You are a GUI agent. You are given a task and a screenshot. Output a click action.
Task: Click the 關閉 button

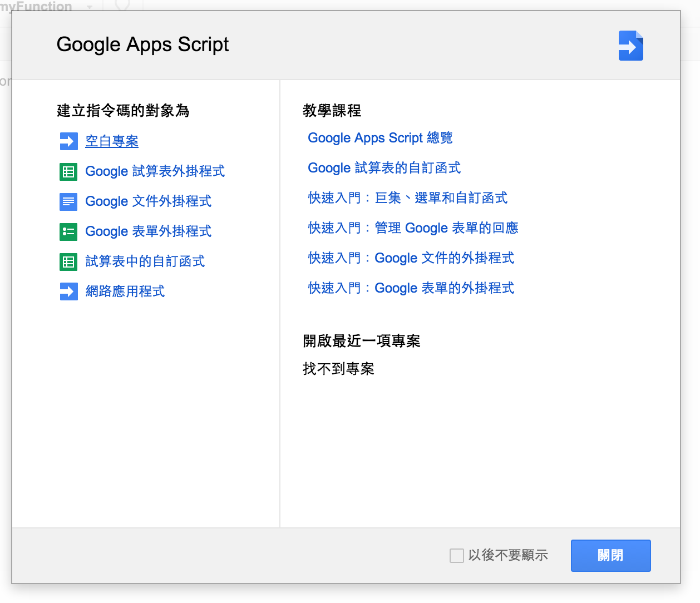point(611,556)
